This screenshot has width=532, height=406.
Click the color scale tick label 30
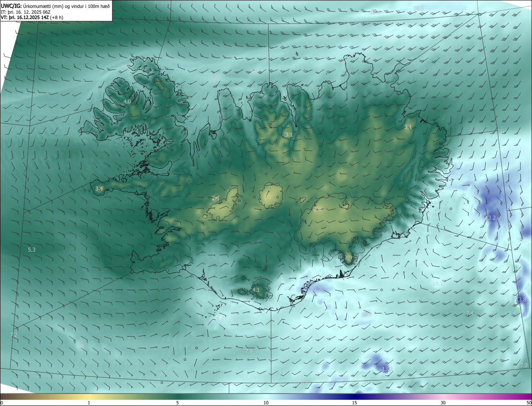click(x=443, y=403)
